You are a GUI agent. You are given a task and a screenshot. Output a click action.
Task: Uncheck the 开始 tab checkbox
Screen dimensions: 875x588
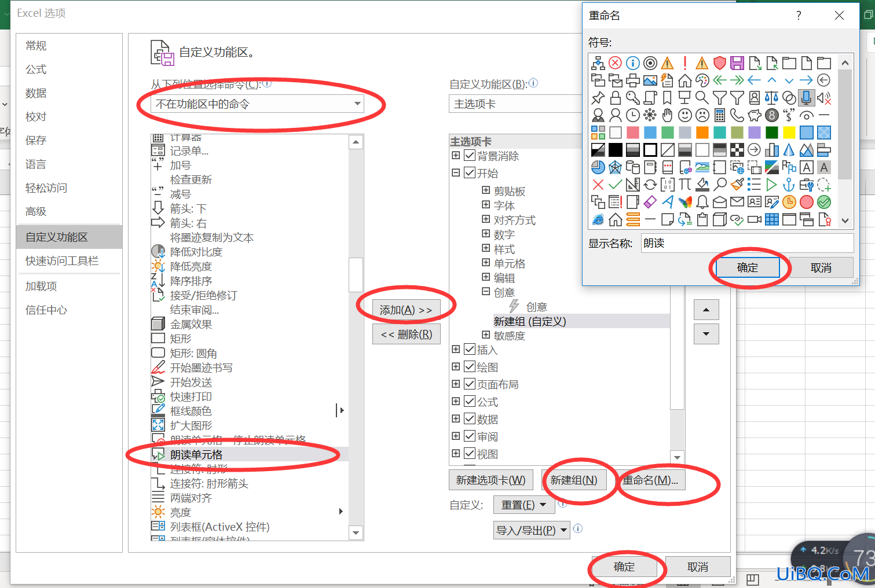pyautogui.click(x=470, y=173)
